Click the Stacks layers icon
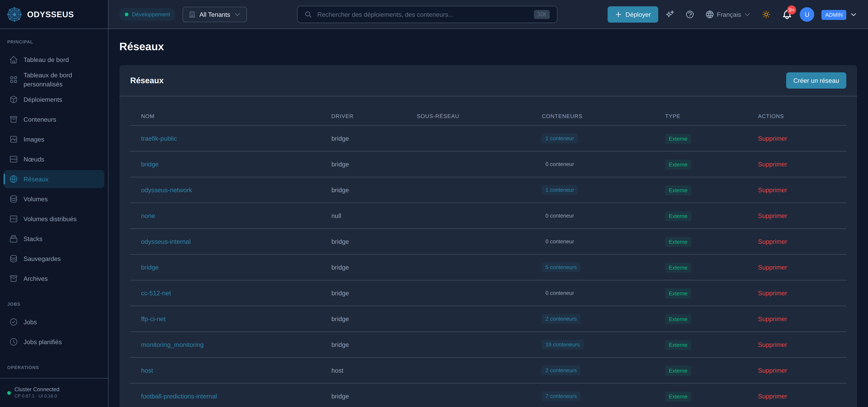 click(14, 239)
